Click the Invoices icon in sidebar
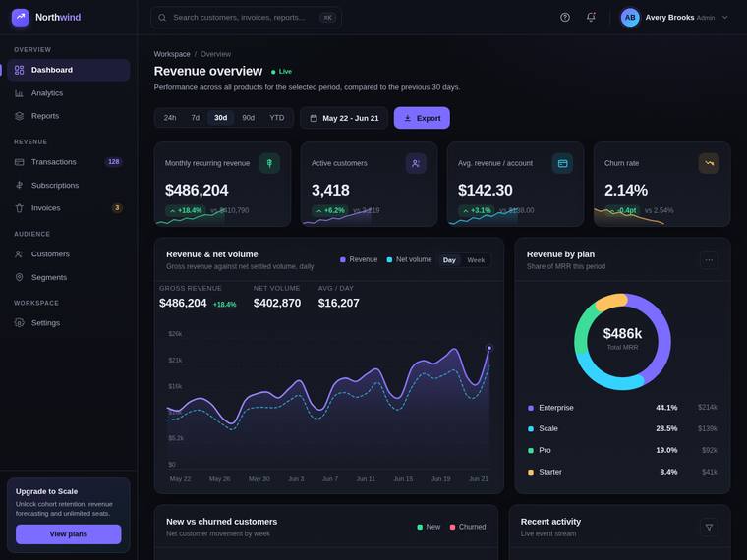747x560 pixels. [x=19, y=208]
